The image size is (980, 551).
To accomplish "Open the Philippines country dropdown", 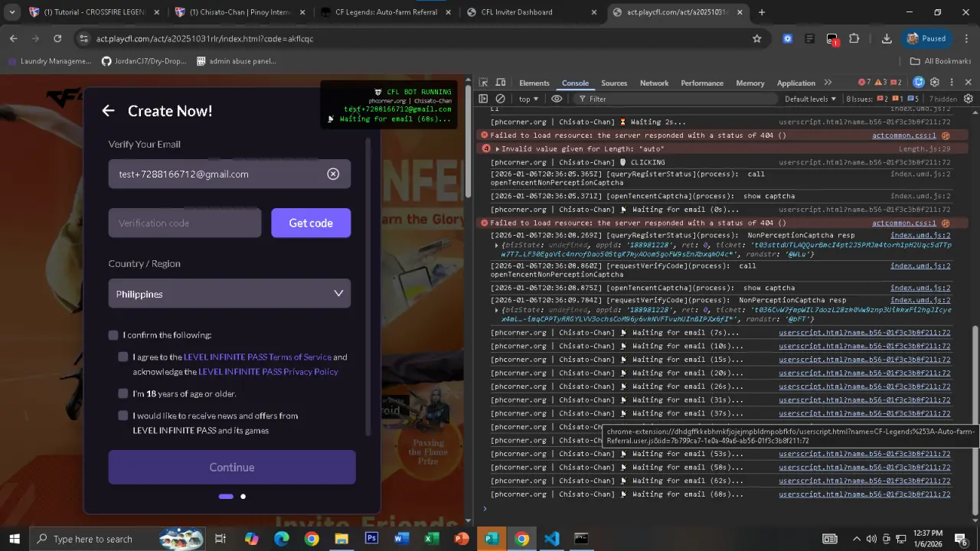I will [230, 294].
